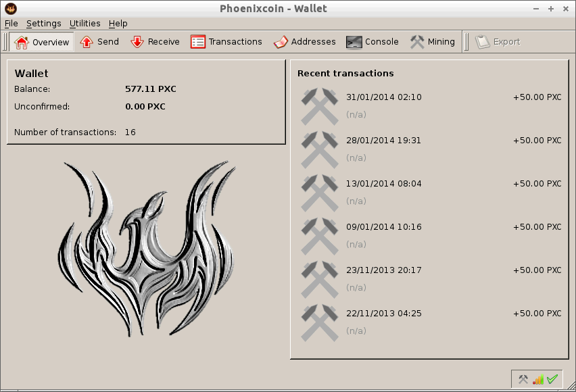Click the main toolbar drag handle
This screenshot has height=392, width=576.
(x=5, y=42)
